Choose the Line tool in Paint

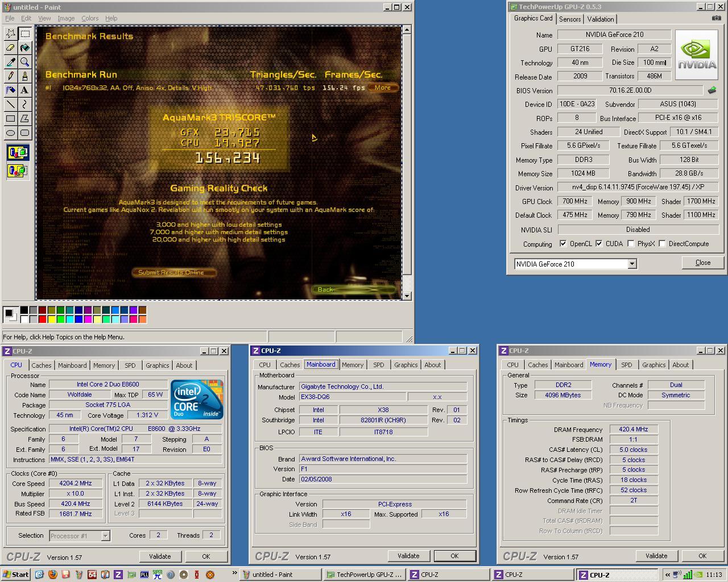(x=10, y=104)
